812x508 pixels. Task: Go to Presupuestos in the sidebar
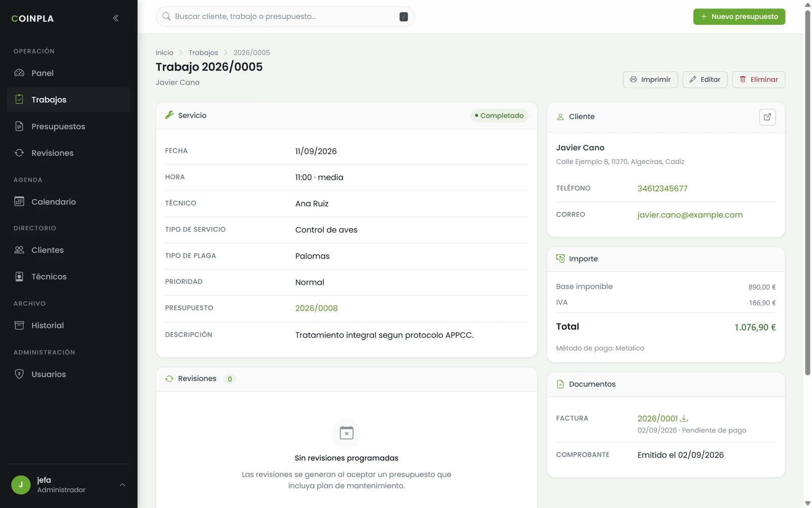[69, 126]
